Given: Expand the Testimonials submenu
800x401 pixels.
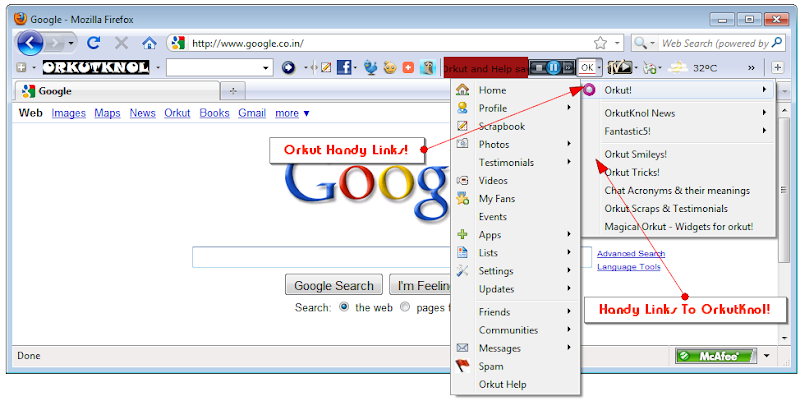Looking at the screenshot, I should point(515,163).
